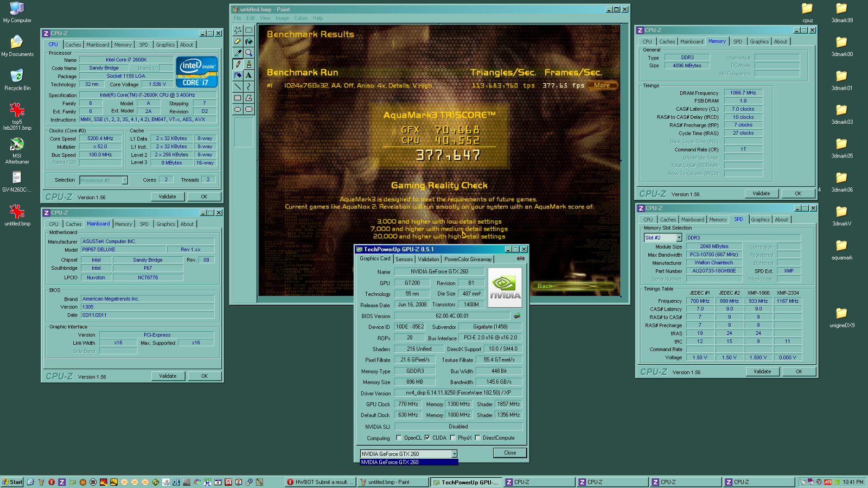Click Validate in the CPU-Z Memory window

[761, 193]
